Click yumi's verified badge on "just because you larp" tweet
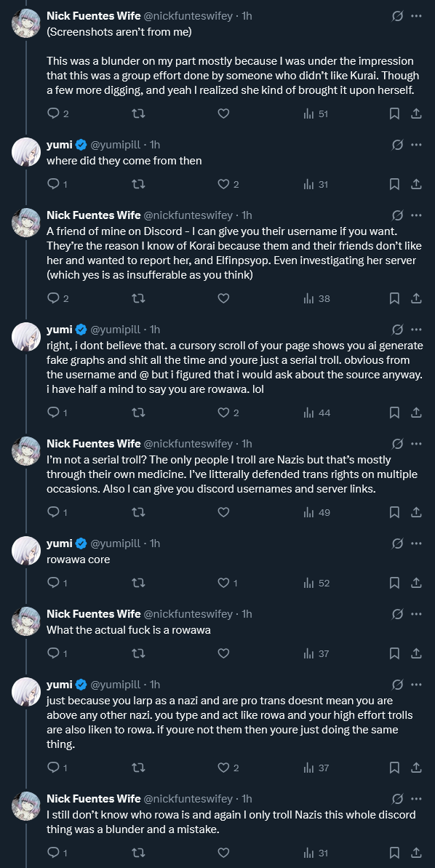Viewport: 435px width, 868px height. (x=81, y=684)
